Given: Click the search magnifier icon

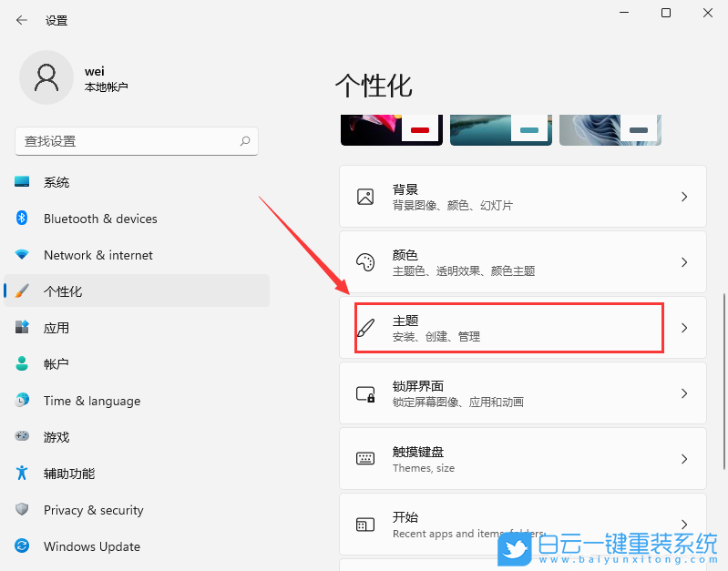Looking at the screenshot, I should (x=245, y=141).
